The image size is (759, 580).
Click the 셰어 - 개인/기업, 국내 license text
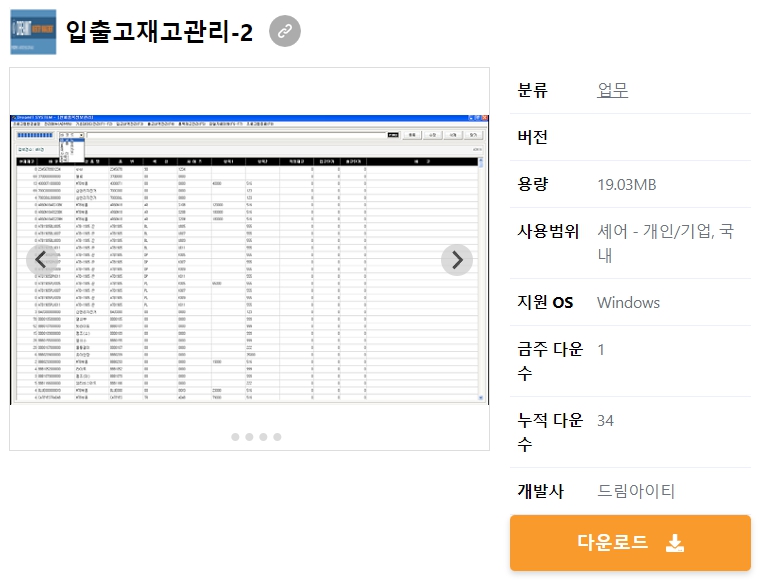[x=666, y=243]
